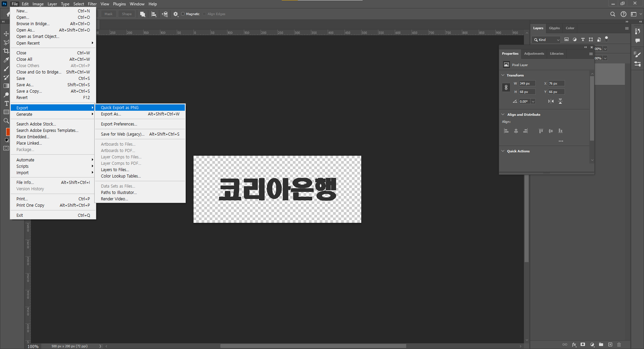This screenshot has width=644, height=349.
Task: Choose Export As... from submenu
Action: pos(140,114)
